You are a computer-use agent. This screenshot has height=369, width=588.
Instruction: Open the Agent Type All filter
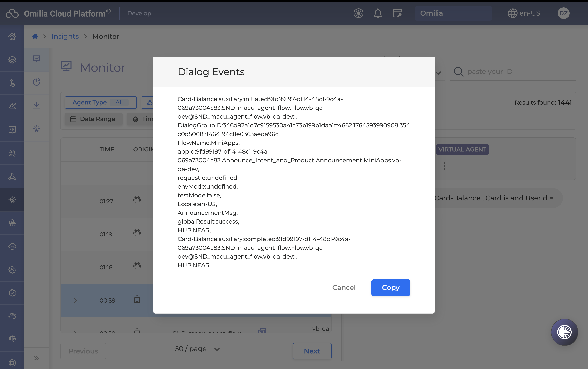click(x=101, y=102)
